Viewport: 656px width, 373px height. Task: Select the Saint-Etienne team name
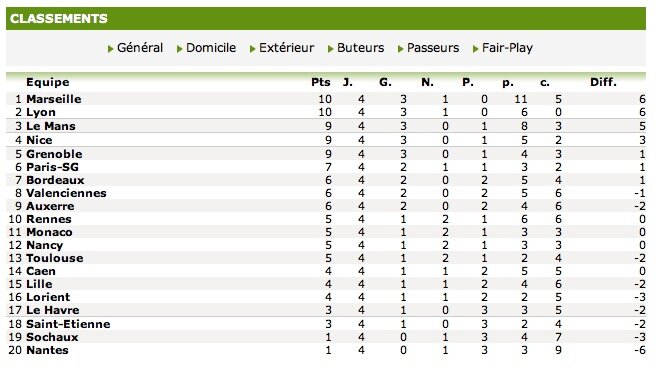(x=68, y=324)
